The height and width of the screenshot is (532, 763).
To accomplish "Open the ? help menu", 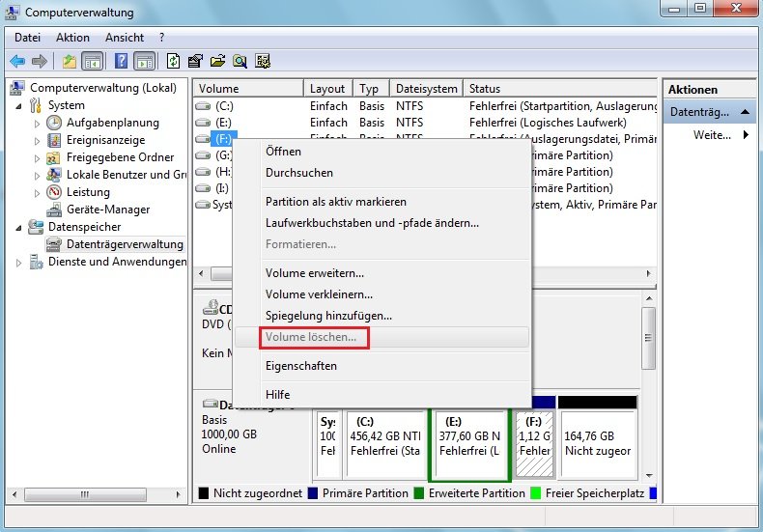I will coord(161,38).
